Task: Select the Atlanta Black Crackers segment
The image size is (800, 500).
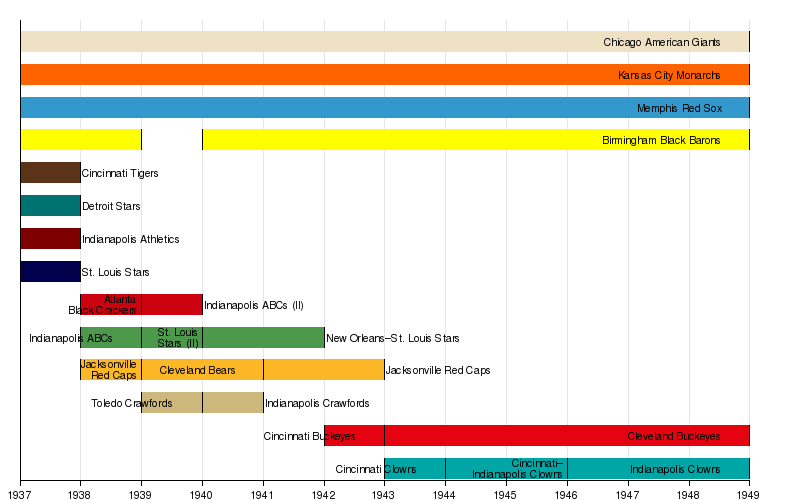Action: coord(110,305)
